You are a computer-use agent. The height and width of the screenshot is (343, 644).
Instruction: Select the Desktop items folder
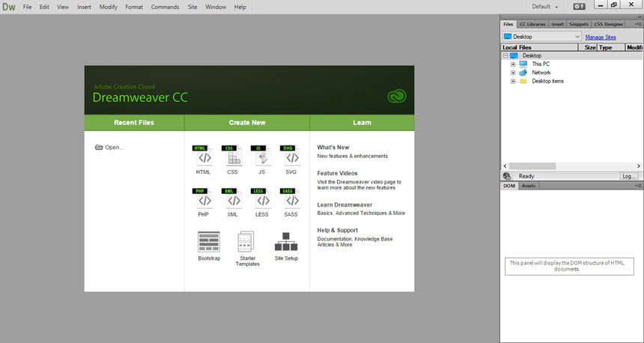tap(548, 82)
